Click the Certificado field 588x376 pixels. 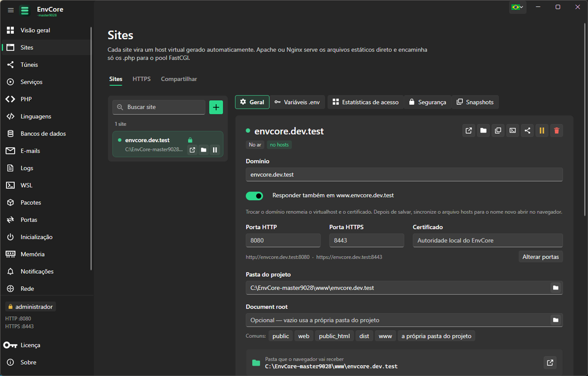pyautogui.click(x=488, y=240)
